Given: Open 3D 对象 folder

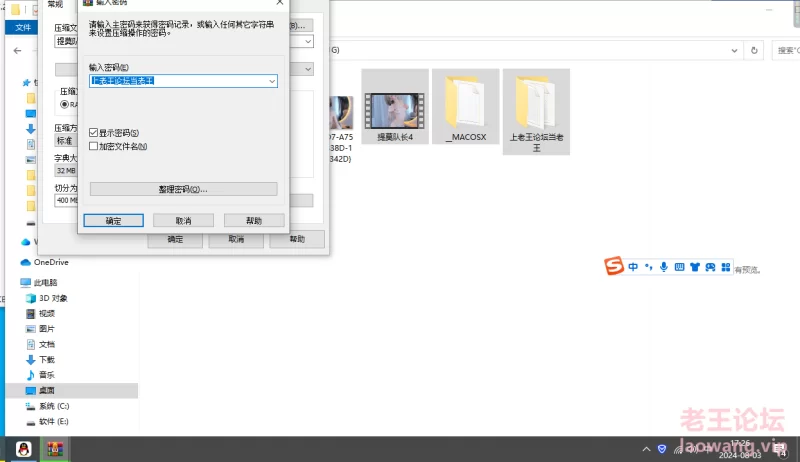Looking at the screenshot, I should (53, 298).
